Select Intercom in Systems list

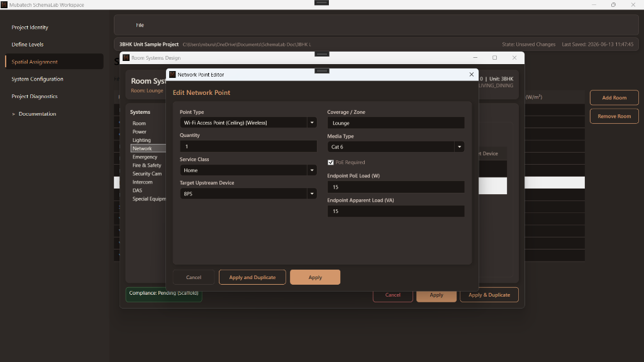point(142,182)
